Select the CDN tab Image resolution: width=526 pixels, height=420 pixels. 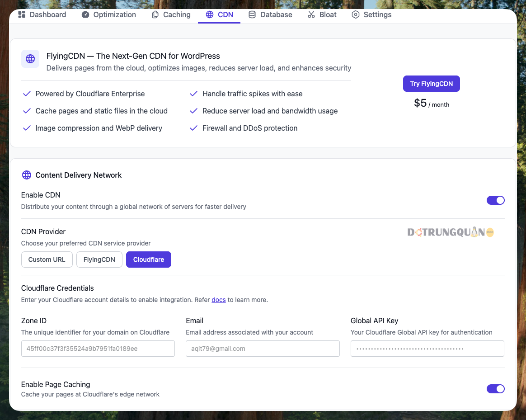pos(219,14)
